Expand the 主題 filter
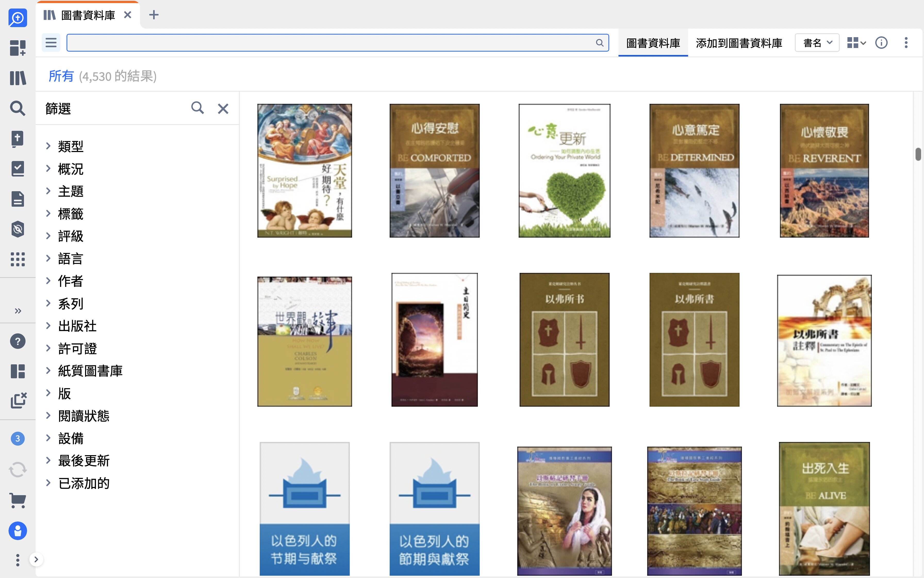Viewport: 924px width, 578px height. coord(48,191)
